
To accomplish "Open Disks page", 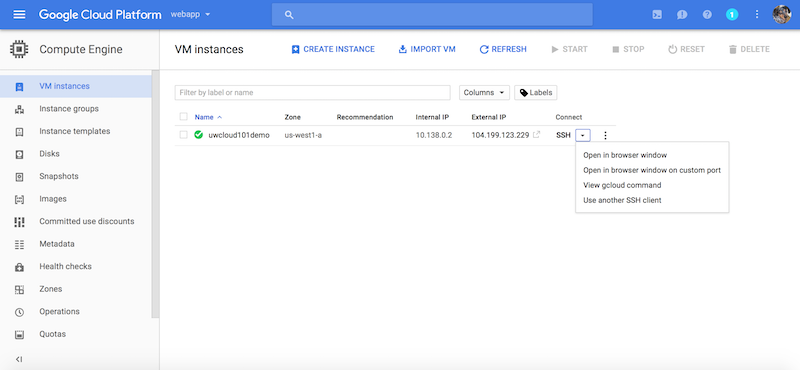I will (49, 154).
